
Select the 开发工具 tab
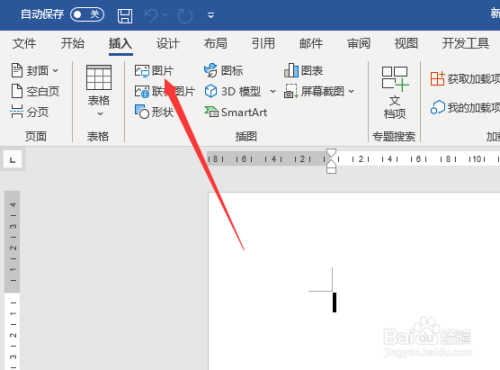point(466,43)
